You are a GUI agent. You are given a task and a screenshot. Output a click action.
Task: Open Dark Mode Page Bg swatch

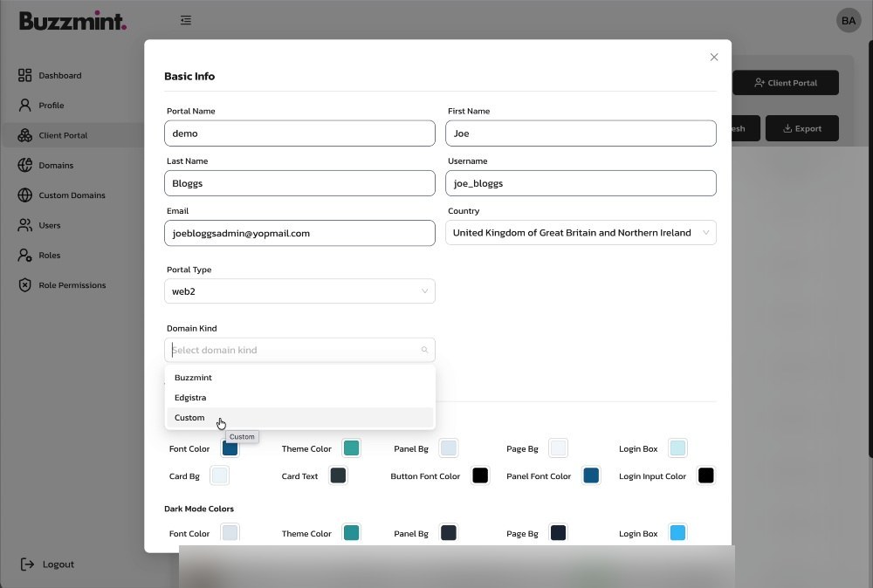click(558, 533)
